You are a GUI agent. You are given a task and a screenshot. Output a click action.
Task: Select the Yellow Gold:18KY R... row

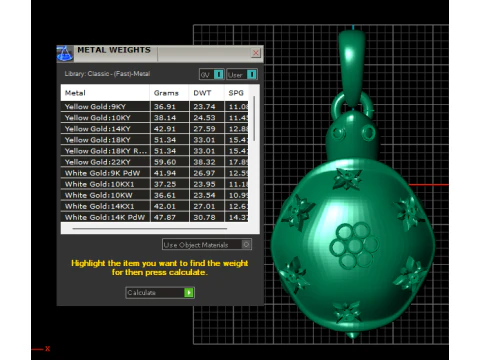point(154,151)
